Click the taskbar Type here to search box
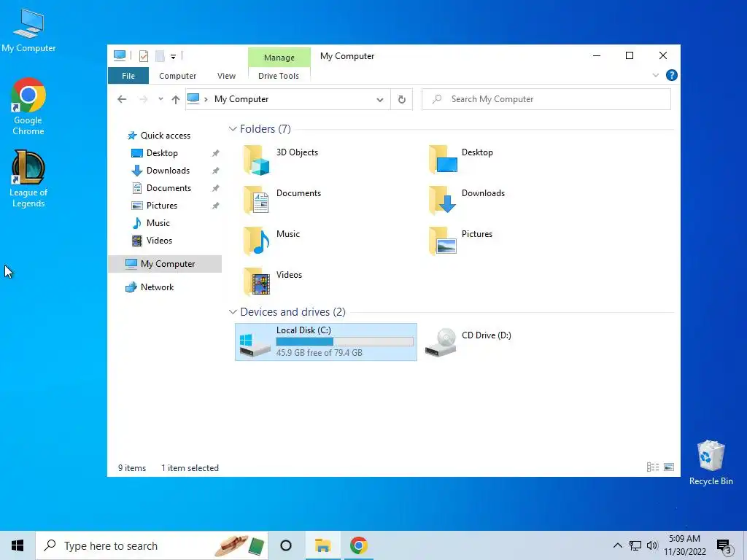 152,545
